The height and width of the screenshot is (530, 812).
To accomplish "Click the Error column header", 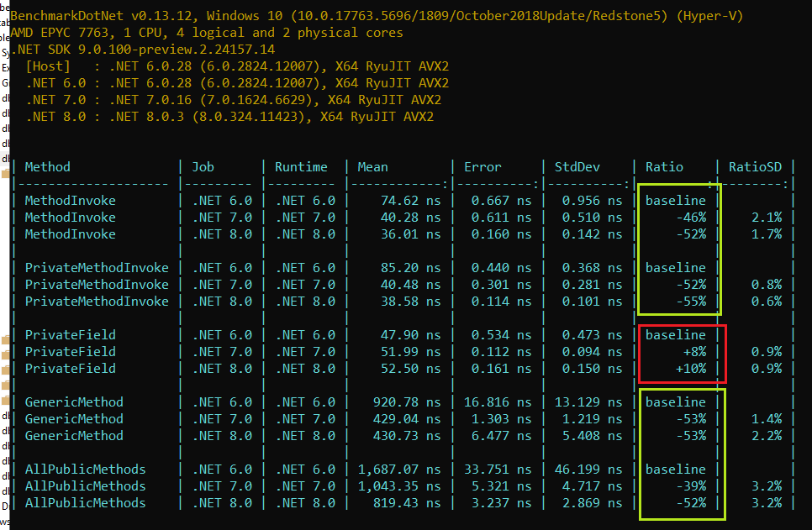I will [482, 166].
